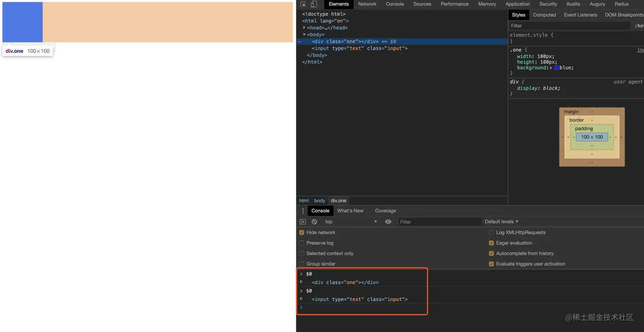This screenshot has width=644, height=332.
Task: Open the Memory tab
Action: tap(487, 4)
